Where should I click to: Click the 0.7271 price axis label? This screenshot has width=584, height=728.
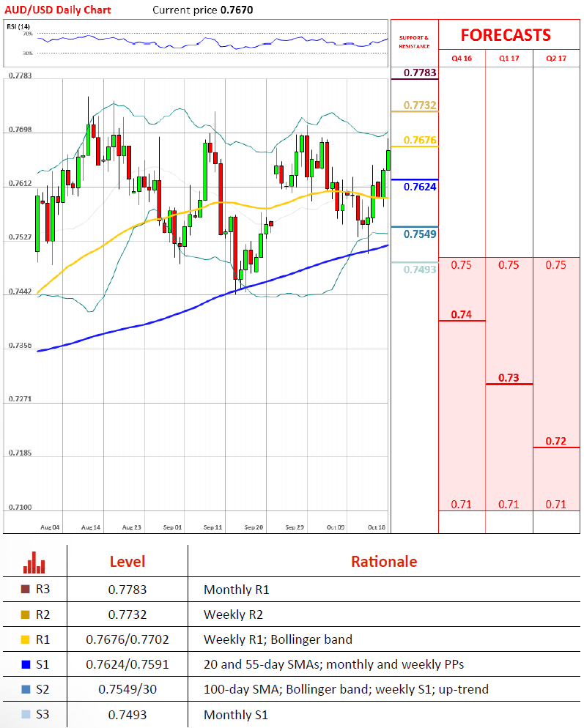click(x=20, y=399)
